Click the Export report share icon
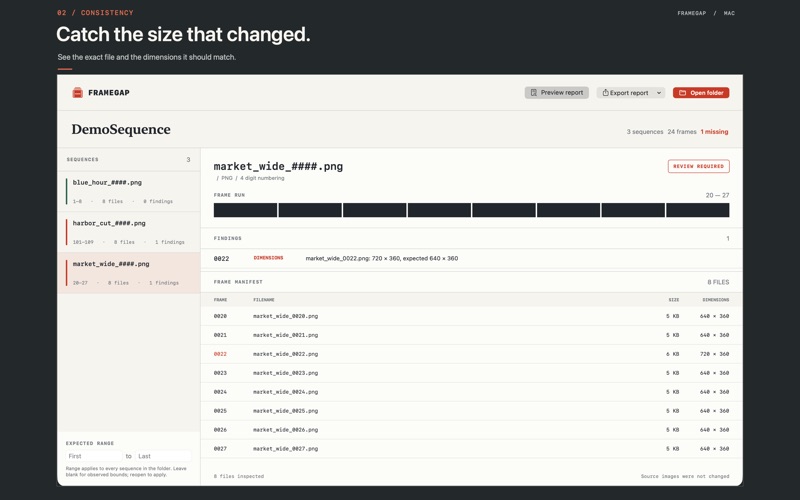Viewport: 800px width, 500px height. (x=605, y=93)
